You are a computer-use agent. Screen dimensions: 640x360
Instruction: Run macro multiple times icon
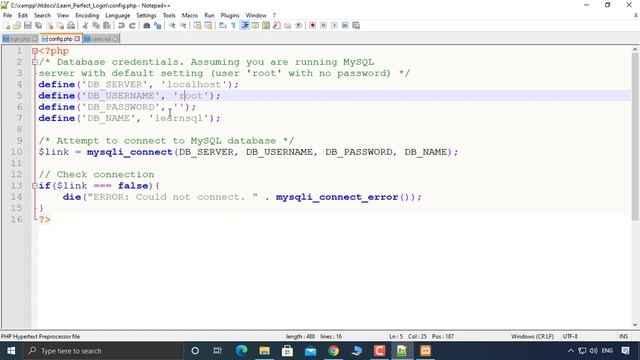click(345, 25)
